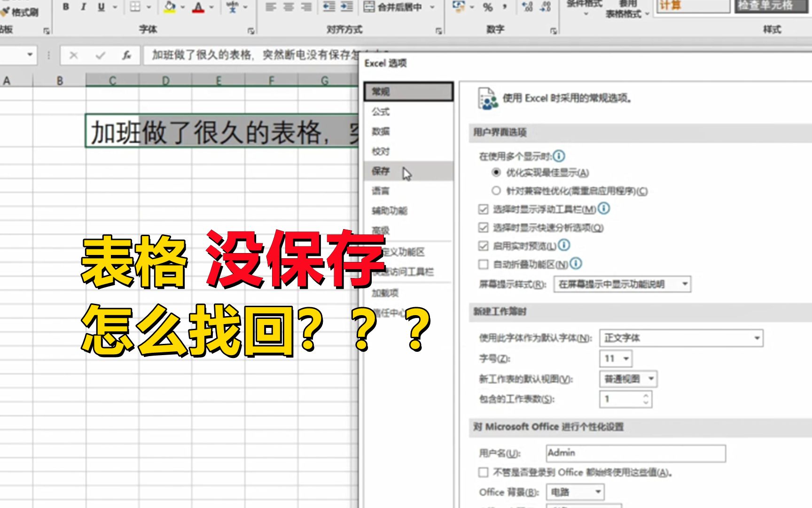
Task: Select 优化实现最佳显示 radio button
Action: click(496, 172)
